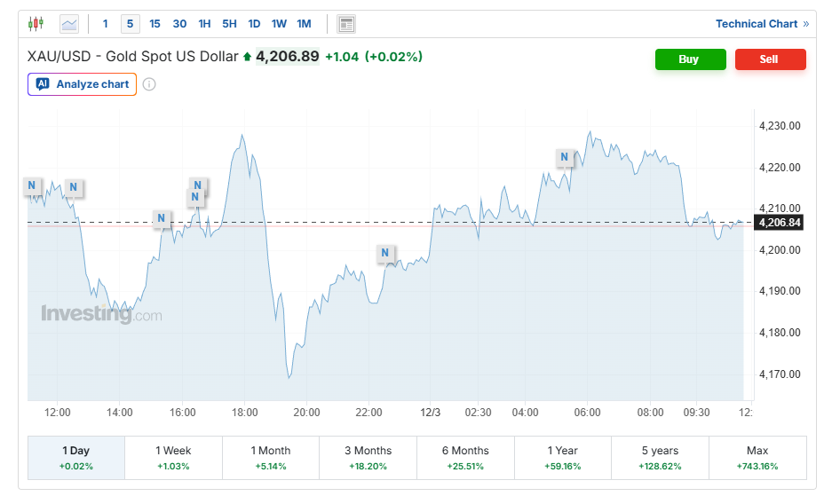Switch to the 15-minute interval
Viewport: 824px width, 504px height.
point(155,24)
